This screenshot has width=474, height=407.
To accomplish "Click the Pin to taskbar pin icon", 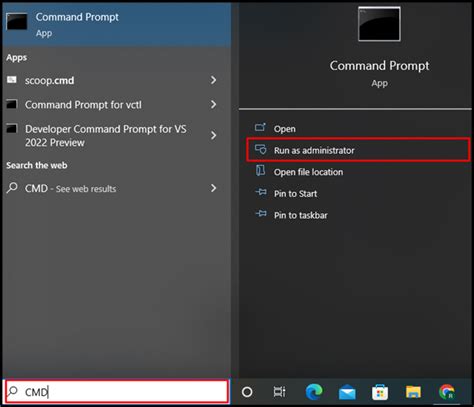I will click(261, 213).
